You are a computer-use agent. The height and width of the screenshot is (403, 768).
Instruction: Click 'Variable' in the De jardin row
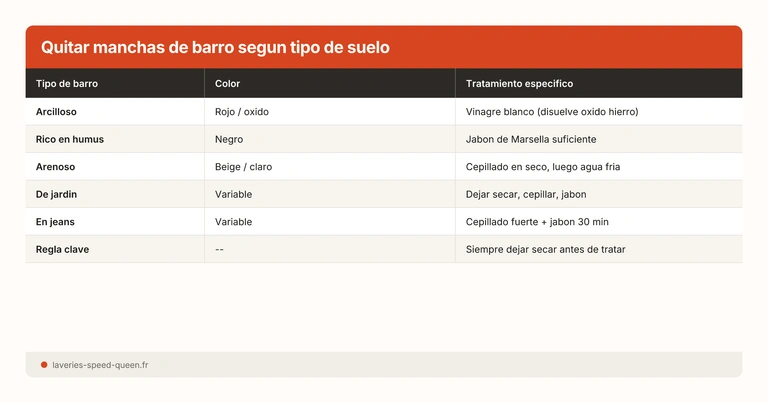tap(233, 194)
